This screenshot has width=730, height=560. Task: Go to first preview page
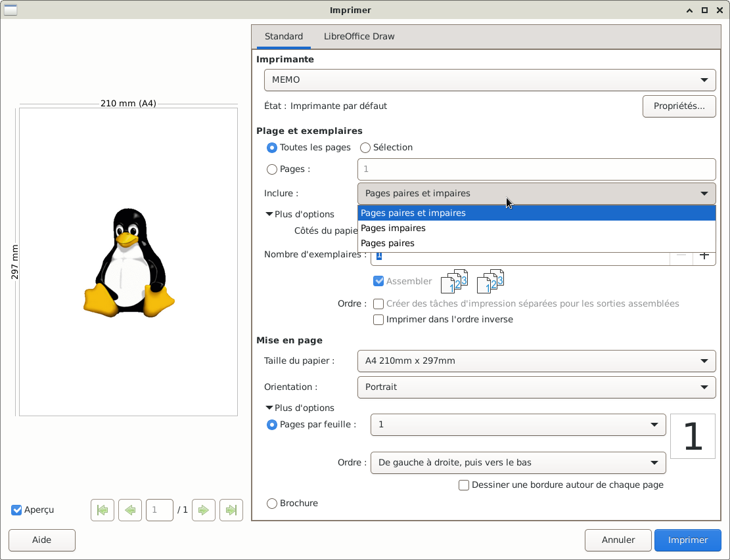(103, 509)
